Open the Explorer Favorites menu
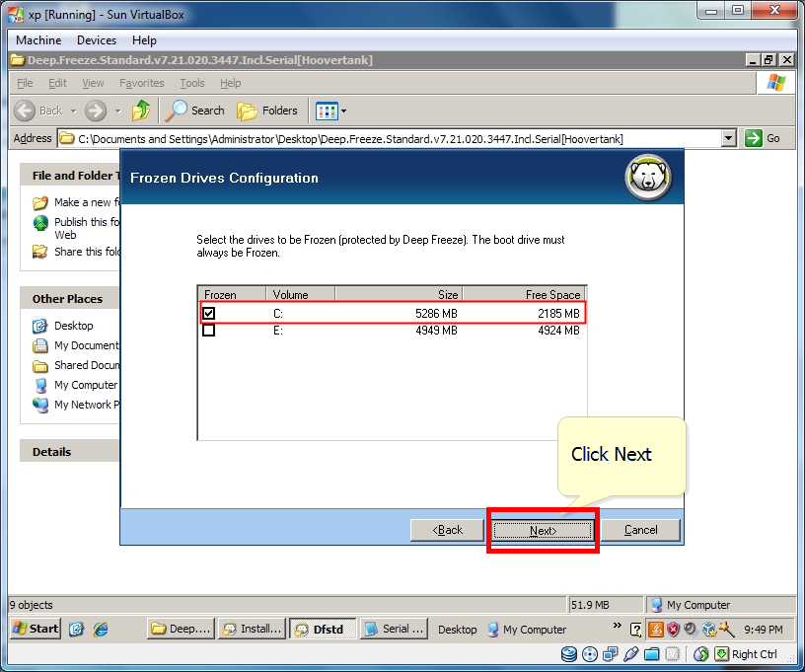The height and width of the screenshot is (672, 805). click(x=142, y=83)
